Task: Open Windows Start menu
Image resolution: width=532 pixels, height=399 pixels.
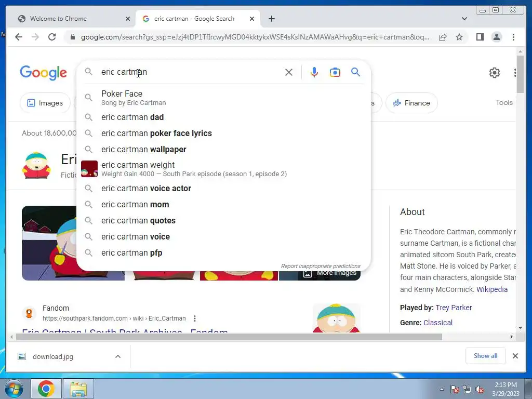Action: pyautogui.click(x=14, y=389)
